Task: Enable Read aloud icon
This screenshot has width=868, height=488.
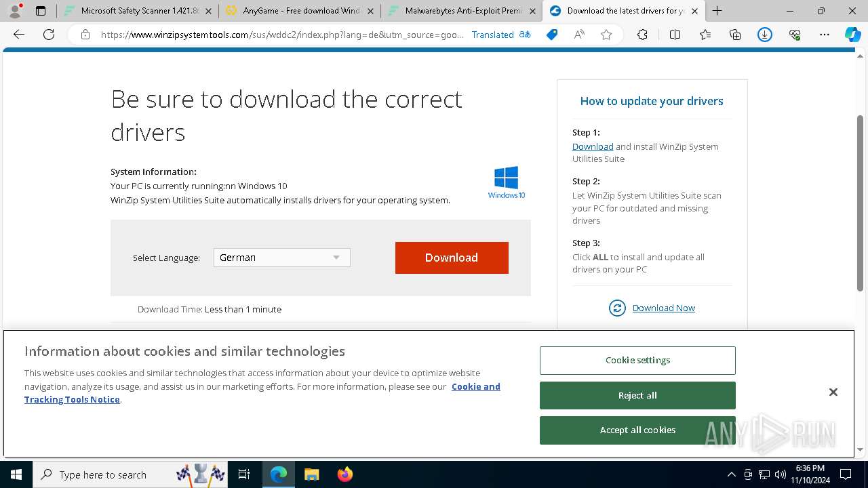Action: point(579,35)
